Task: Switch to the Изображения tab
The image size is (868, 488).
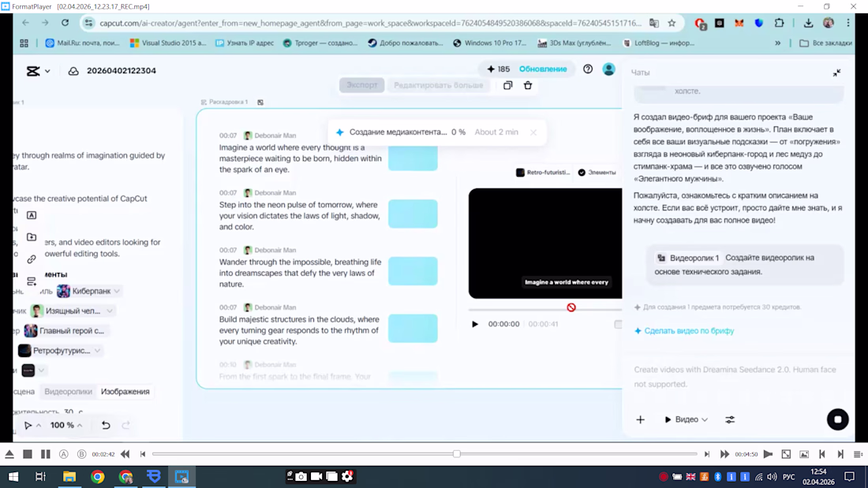Action: click(125, 392)
